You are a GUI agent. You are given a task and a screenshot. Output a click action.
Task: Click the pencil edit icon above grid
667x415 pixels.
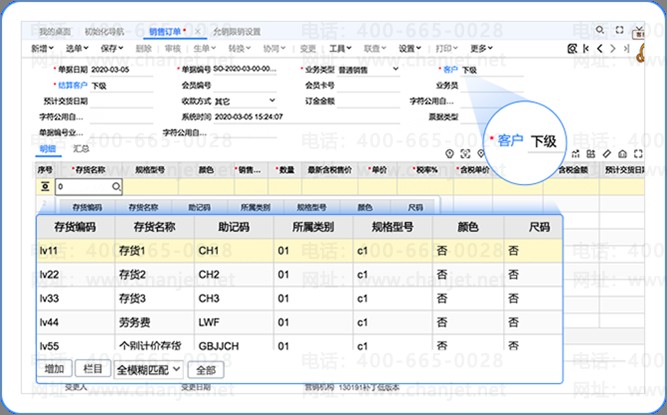607,153
